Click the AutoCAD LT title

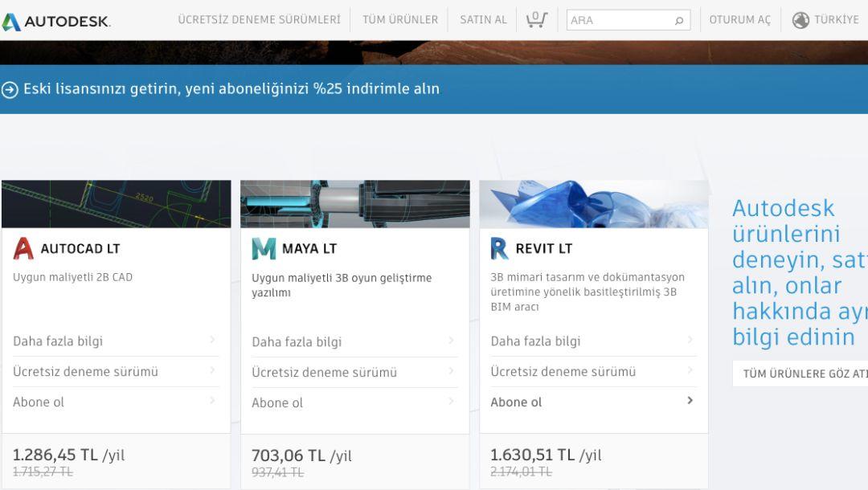(x=80, y=249)
